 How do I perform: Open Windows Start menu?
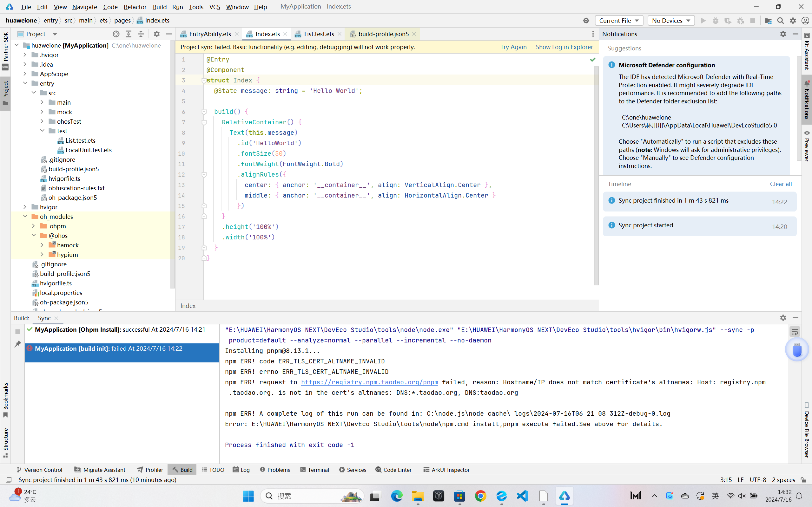[248, 496]
